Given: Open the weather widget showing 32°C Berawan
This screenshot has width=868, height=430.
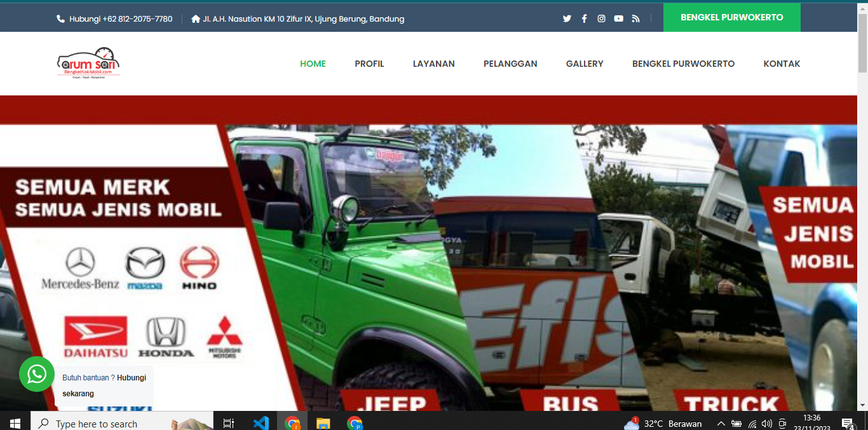Looking at the screenshot, I should pyautogui.click(x=663, y=423).
